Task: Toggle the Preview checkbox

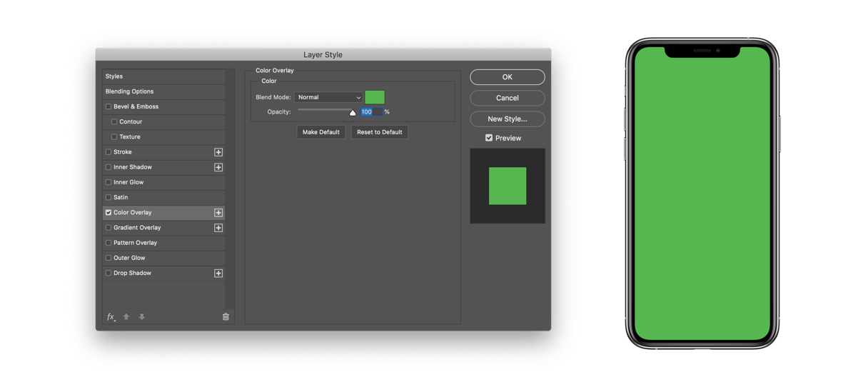Action: 489,138
